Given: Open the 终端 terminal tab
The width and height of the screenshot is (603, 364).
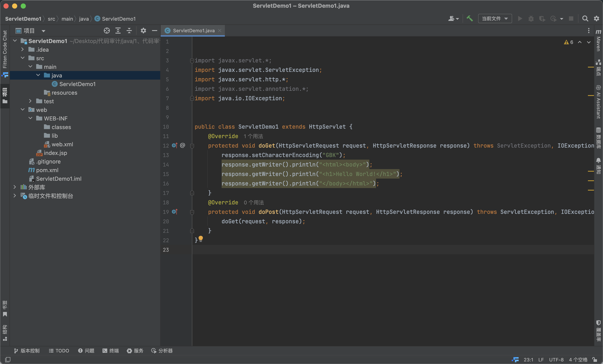Looking at the screenshot, I should coord(111,351).
